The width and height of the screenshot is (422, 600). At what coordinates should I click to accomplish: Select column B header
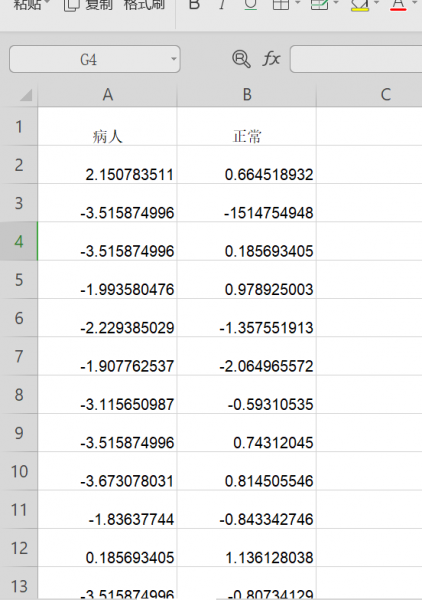[x=247, y=94]
